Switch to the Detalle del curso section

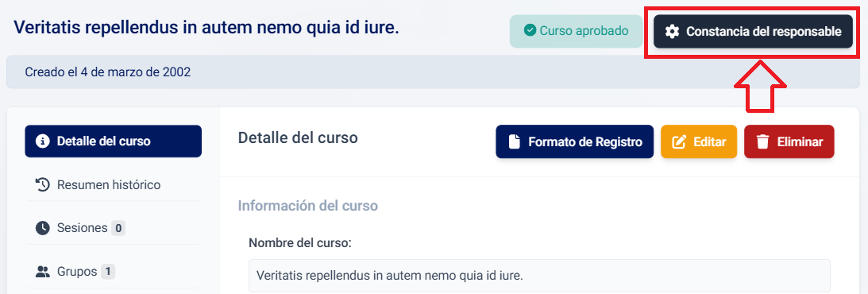(x=114, y=141)
